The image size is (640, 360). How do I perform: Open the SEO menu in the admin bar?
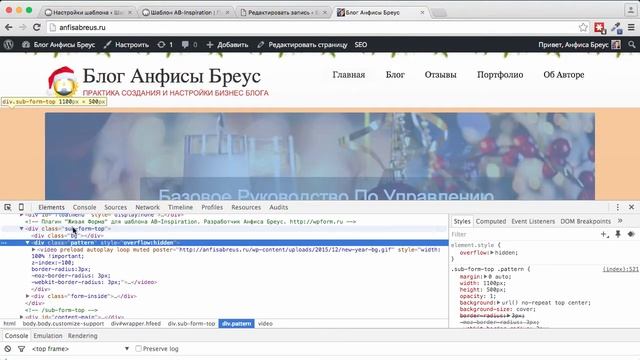click(x=361, y=45)
